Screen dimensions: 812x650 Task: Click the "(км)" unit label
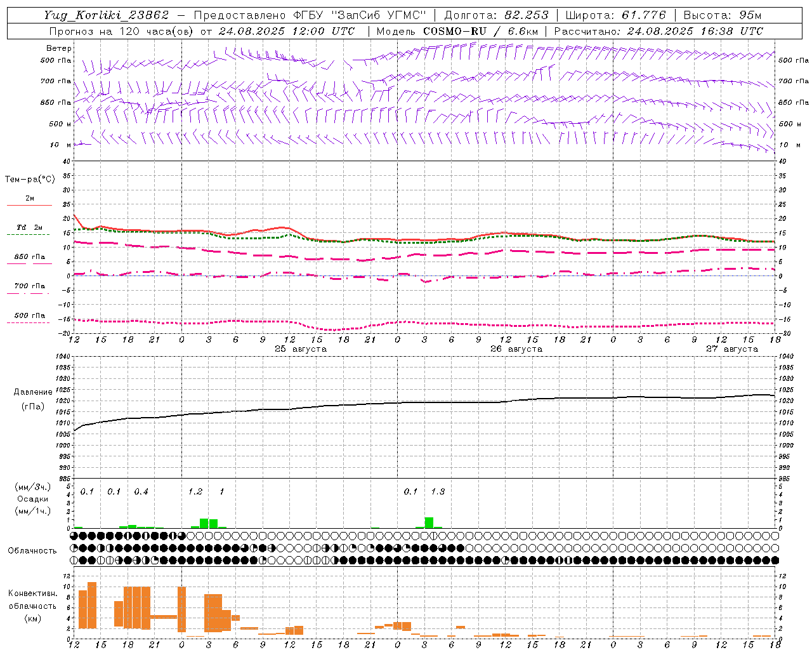pos(33,618)
